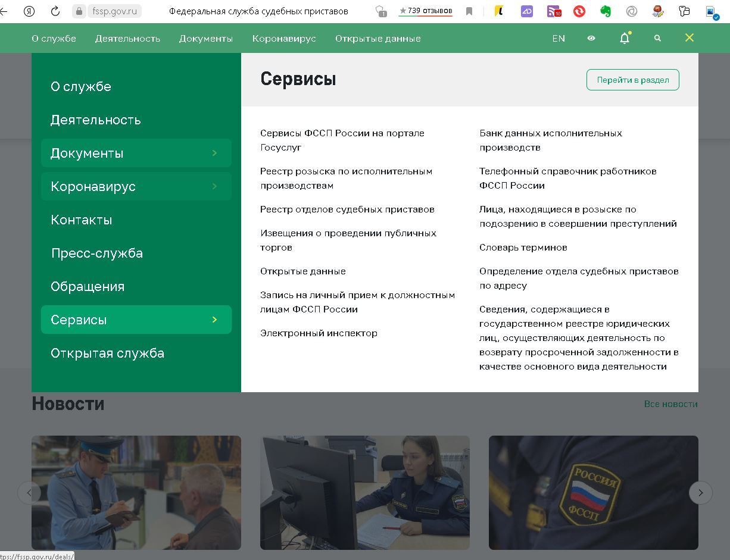Expand the Документы sidebar section
The image size is (730, 560).
[136, 153]
